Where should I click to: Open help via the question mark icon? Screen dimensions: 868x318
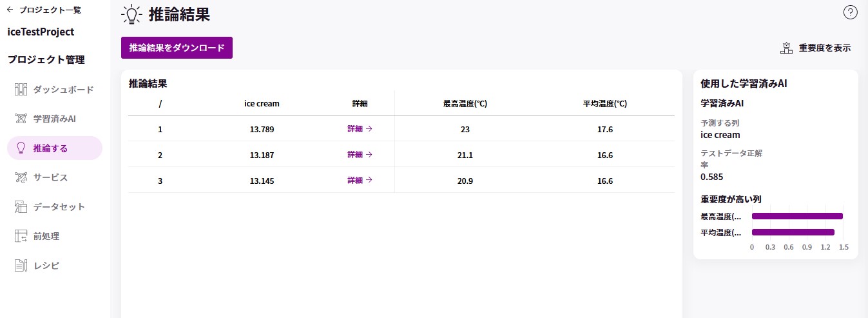pyautogui.click(x=850, y=12)
